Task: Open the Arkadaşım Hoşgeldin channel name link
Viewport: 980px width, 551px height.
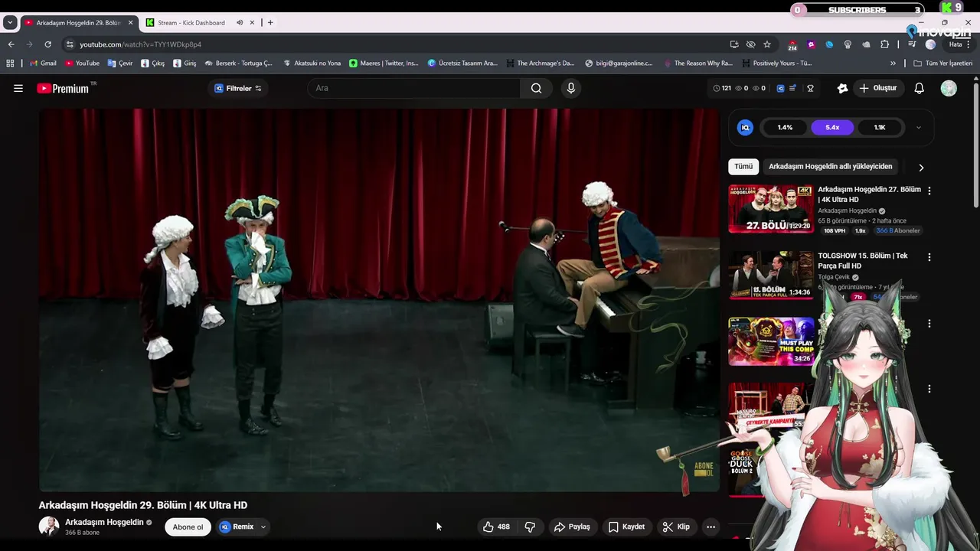Action: (x=104, y=522)
